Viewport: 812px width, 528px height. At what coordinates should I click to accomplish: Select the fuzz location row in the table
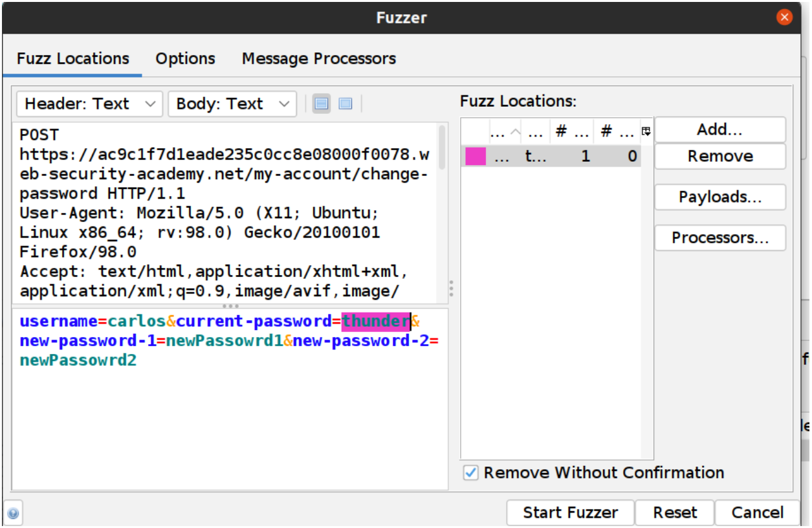point(556,156)
